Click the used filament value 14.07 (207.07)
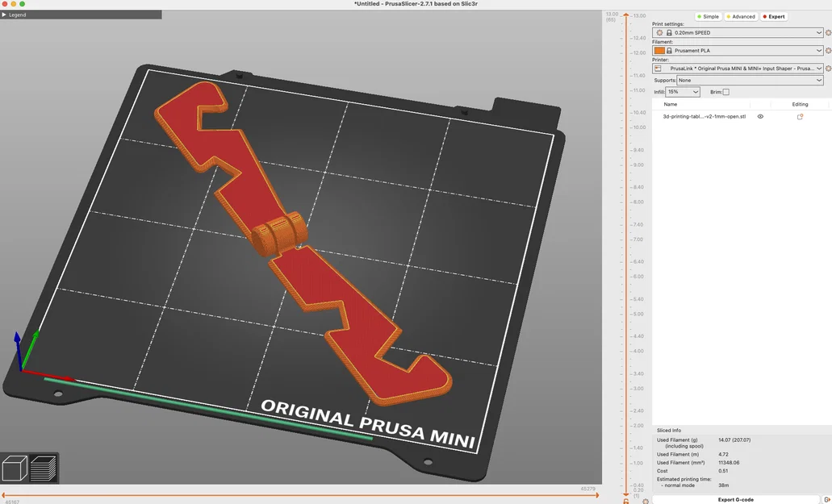 734,439
